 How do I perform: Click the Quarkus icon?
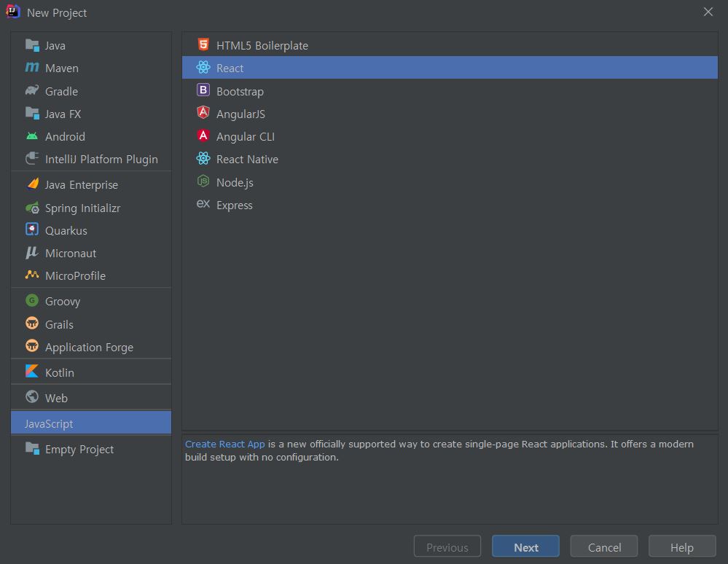32,230
